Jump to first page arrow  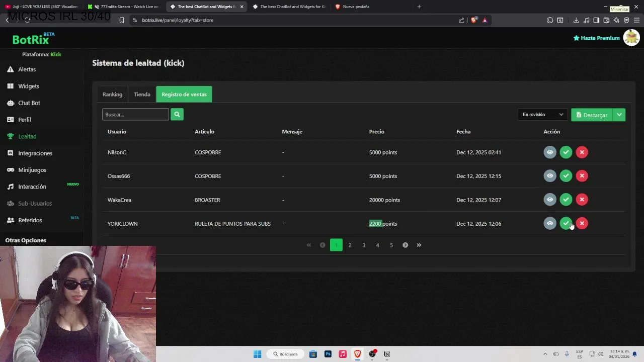point(309,245)
